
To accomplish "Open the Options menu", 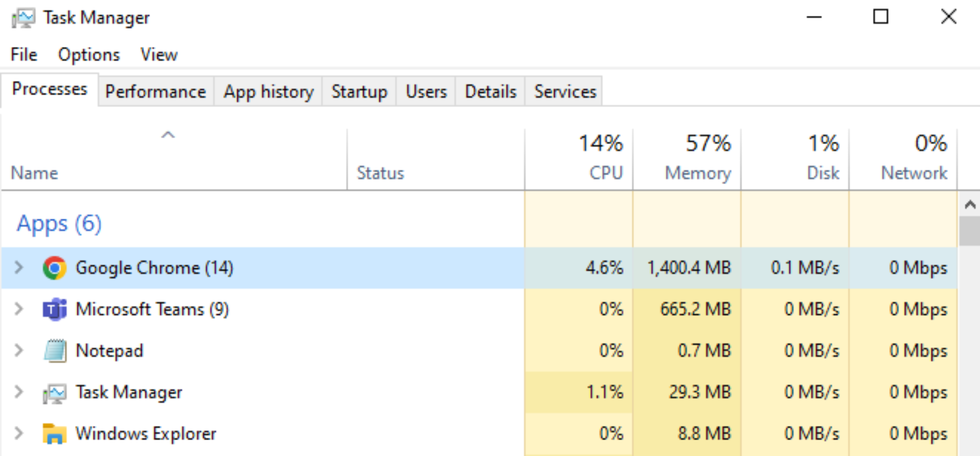I will pyautogui.click(x=89, y=55).
